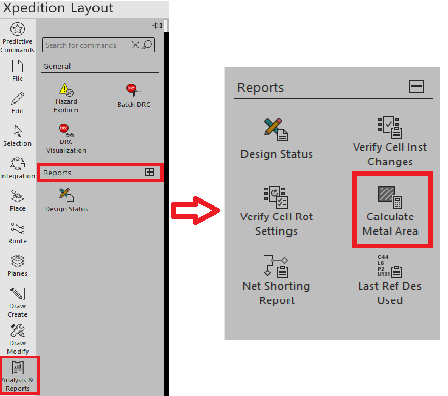Open the Planes category
Screen dimensions: 448x396
(x=17, y=266)
